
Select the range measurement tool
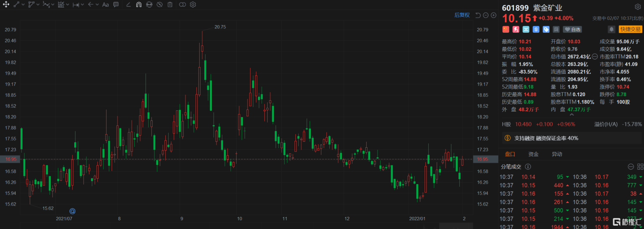click(x=76, y=5)
